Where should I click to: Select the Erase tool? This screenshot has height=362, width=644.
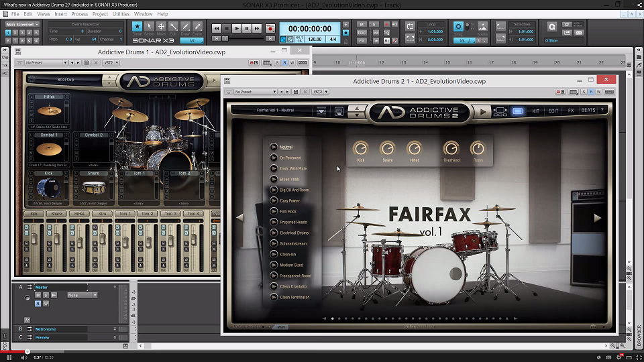click(197, 27)
